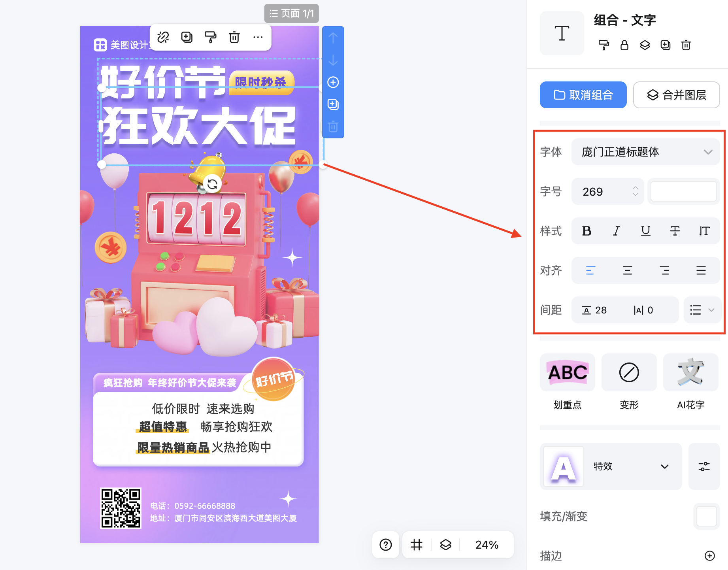Enable italic style for the text
This screenshot has height=570, width=728.
[616, 231]
